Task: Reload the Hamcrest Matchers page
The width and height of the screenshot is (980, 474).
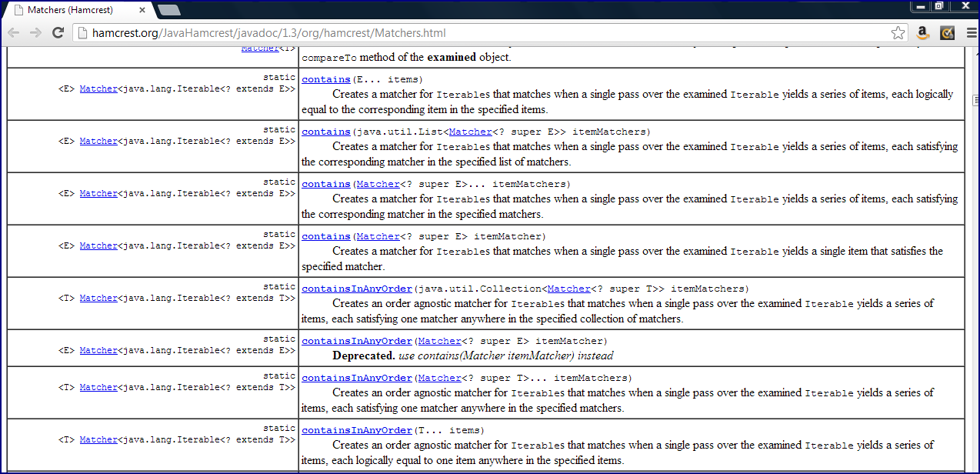Action: pos(58,33)
